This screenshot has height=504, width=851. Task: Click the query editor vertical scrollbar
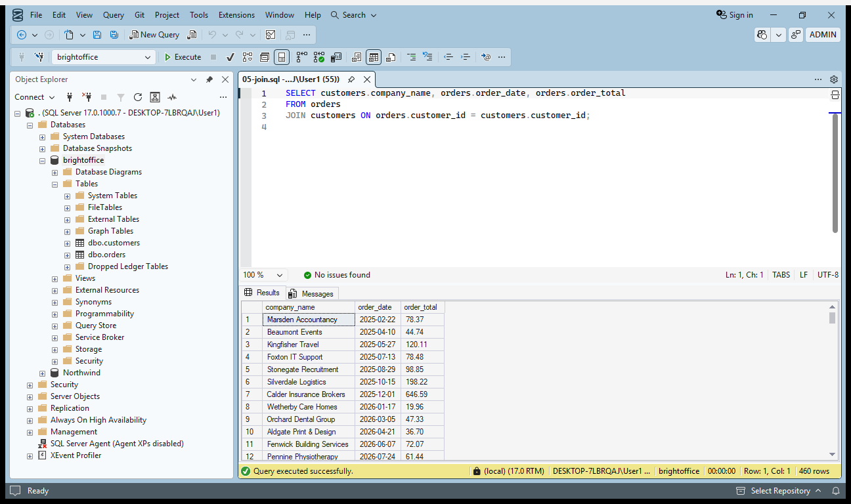pos(835,174)
